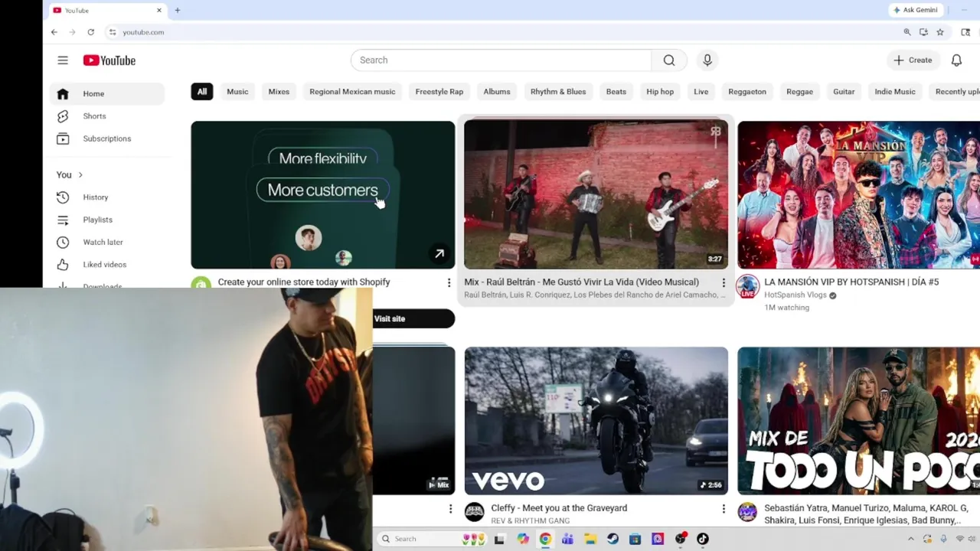980x551 pixels.
Task: Select the All filter chip
Action: 202,92
